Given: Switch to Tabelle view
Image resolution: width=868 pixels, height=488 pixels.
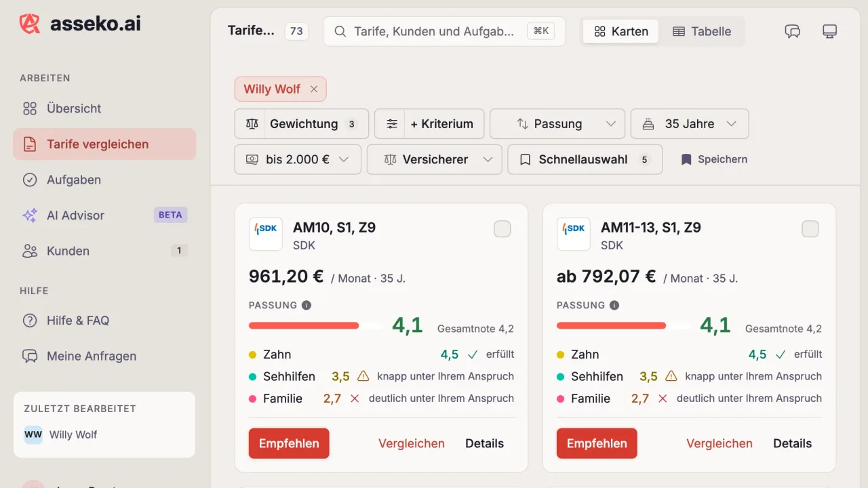Looking at the screenshot, I should tap(702, 31).
